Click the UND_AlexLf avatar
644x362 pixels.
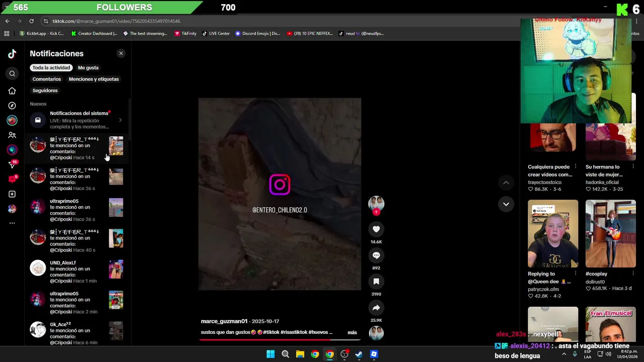tap(38, 268)
